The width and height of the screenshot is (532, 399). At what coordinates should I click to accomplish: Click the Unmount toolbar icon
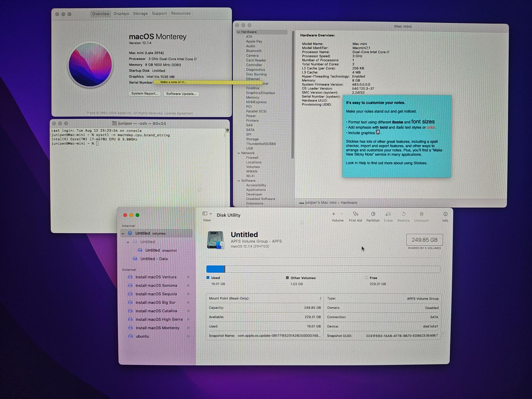coord(422,214)
